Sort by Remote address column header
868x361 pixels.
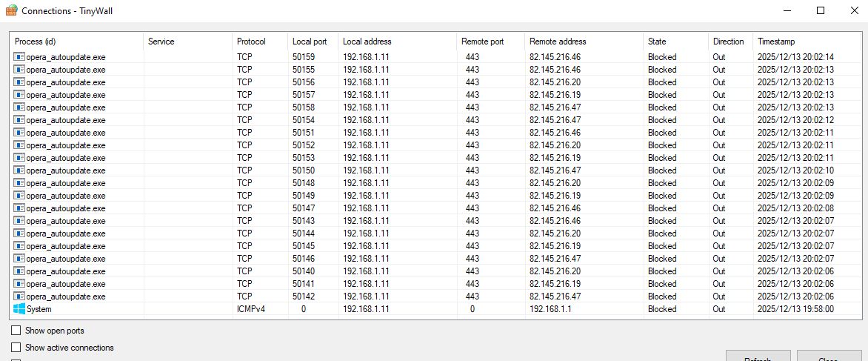pyautogui.click(x=584, y=42)
